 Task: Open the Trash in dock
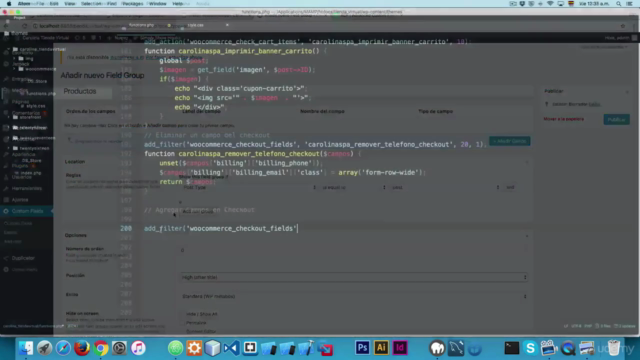(614, 348)
